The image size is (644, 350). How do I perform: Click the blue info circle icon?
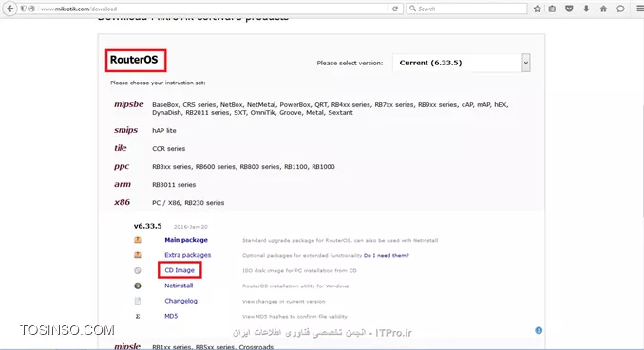pyautogui.click(x=539, y=330)
